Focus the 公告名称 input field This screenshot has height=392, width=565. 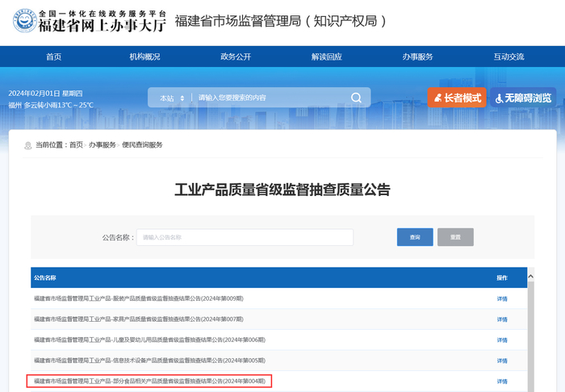[245, 237]
